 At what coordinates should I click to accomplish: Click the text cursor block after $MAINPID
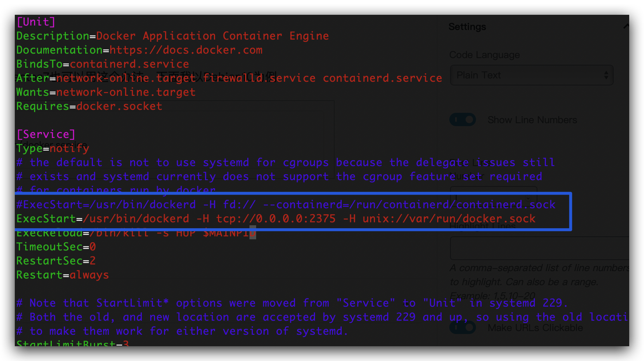[253, 233]
